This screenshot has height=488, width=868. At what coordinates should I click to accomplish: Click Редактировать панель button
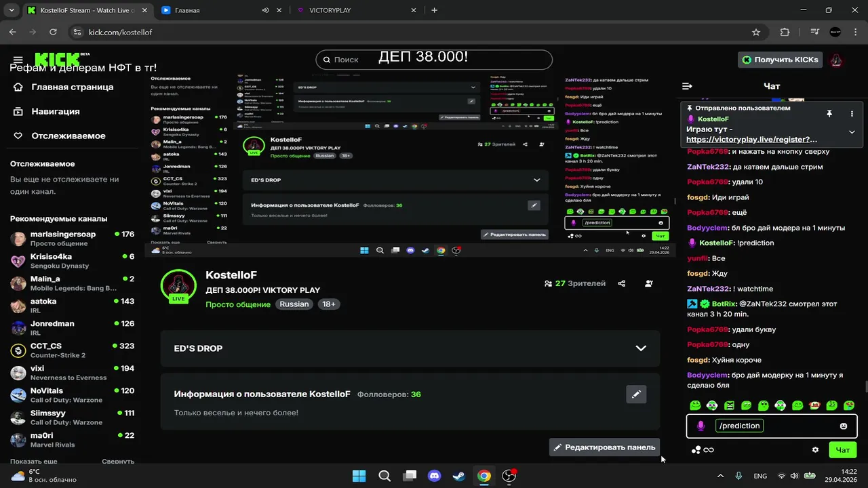point(604,447)
